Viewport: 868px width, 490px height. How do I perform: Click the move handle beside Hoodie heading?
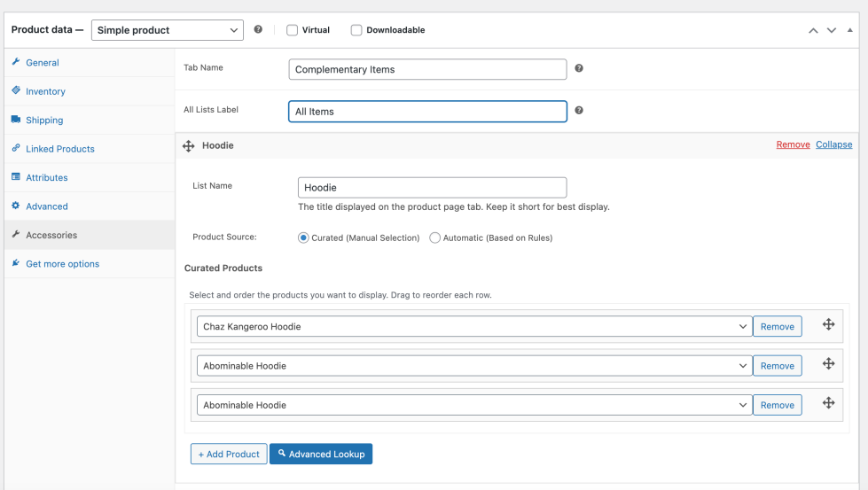click(188, 145)
